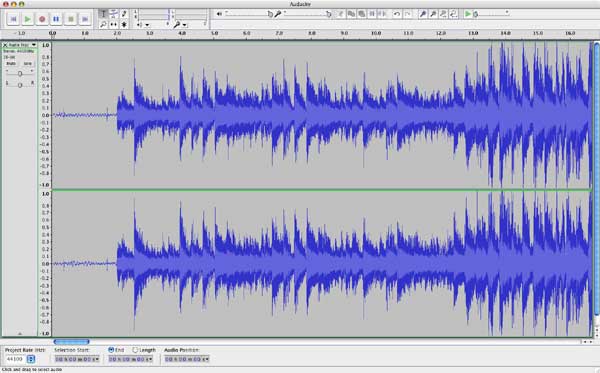Collapse the track using bottom arrow
This screenshot has height=373, width=600.
(20, 334)
